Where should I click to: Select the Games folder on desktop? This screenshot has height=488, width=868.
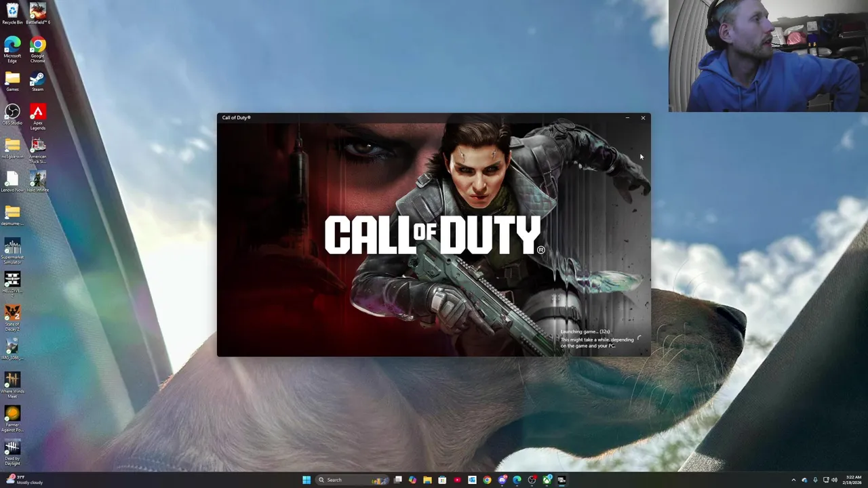point(12,81)
